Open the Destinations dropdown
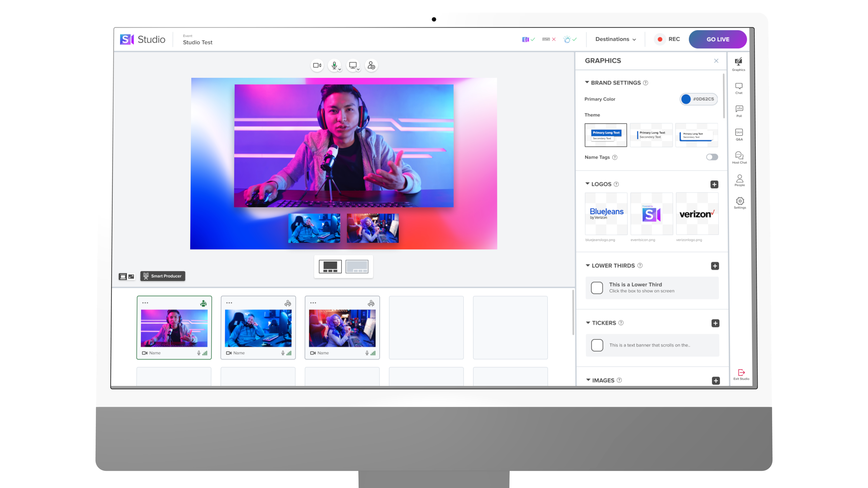The height and width of the screenshot is (488, 868). pos(616,39)
